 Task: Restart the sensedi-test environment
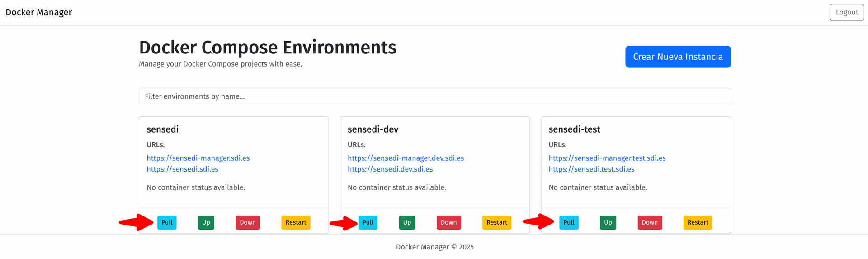point(698,222)
